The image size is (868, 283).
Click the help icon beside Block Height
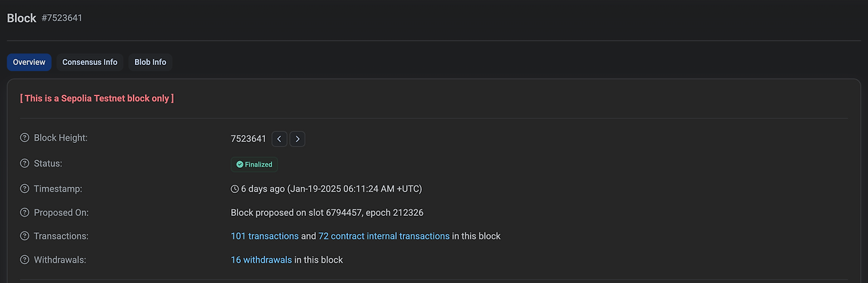click(25, 138)
